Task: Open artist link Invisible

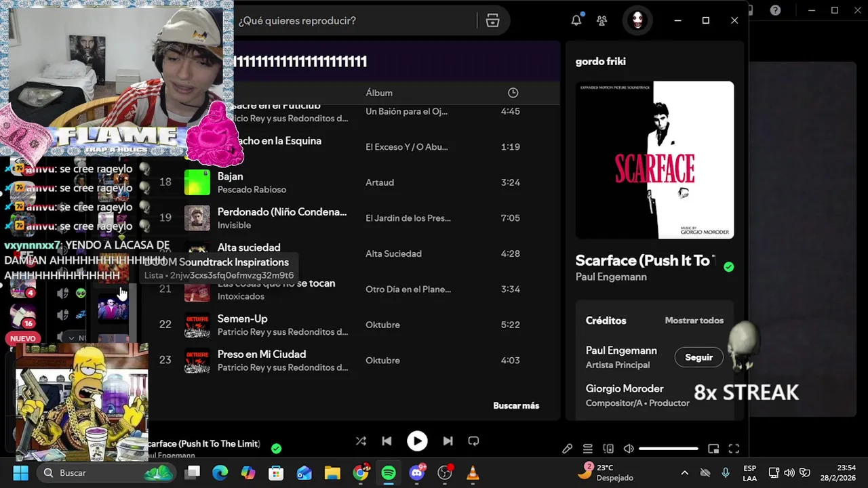Action: (234, 225)
